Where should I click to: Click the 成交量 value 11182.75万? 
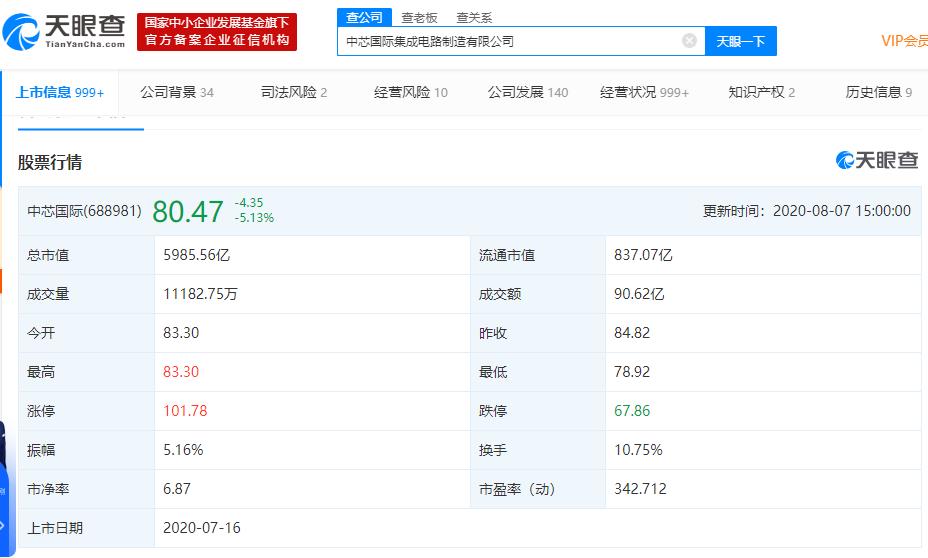[x=200, y=294]
